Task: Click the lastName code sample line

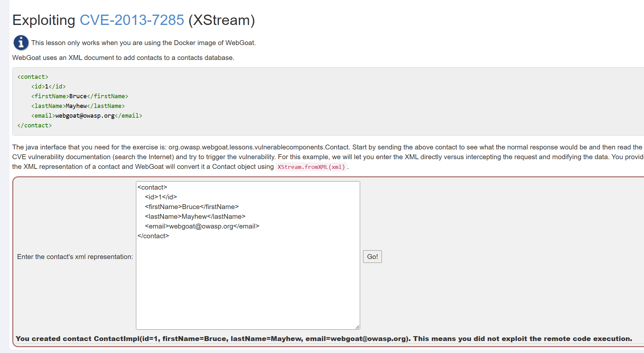Action: tap(78, 106)
